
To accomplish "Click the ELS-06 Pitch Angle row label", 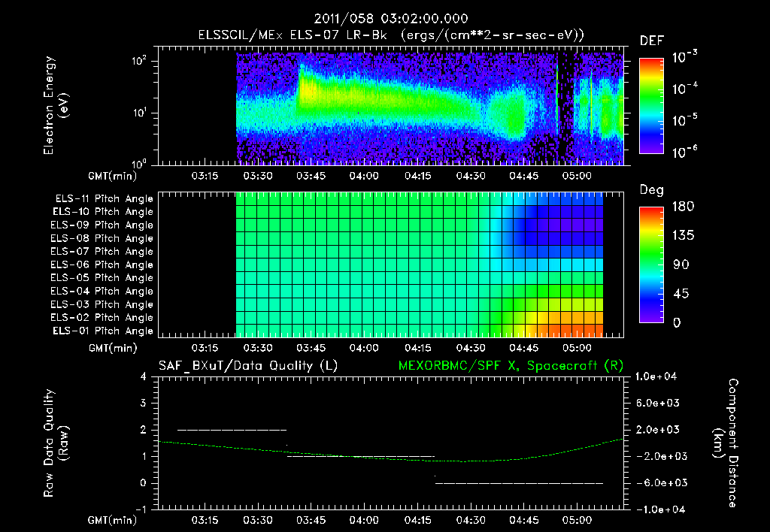I will (102, 265).
